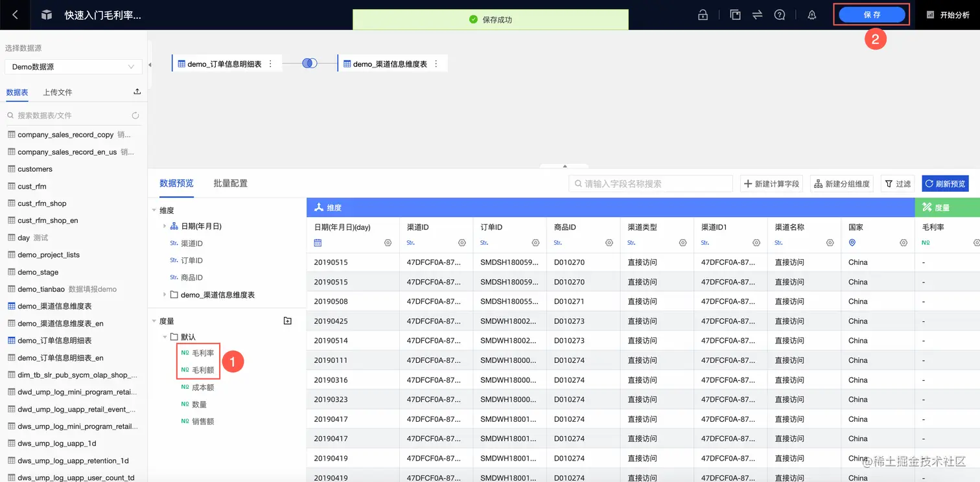Expand the 日期(年月日) hierarchy
980x482 pixels.
click(165, 226)
